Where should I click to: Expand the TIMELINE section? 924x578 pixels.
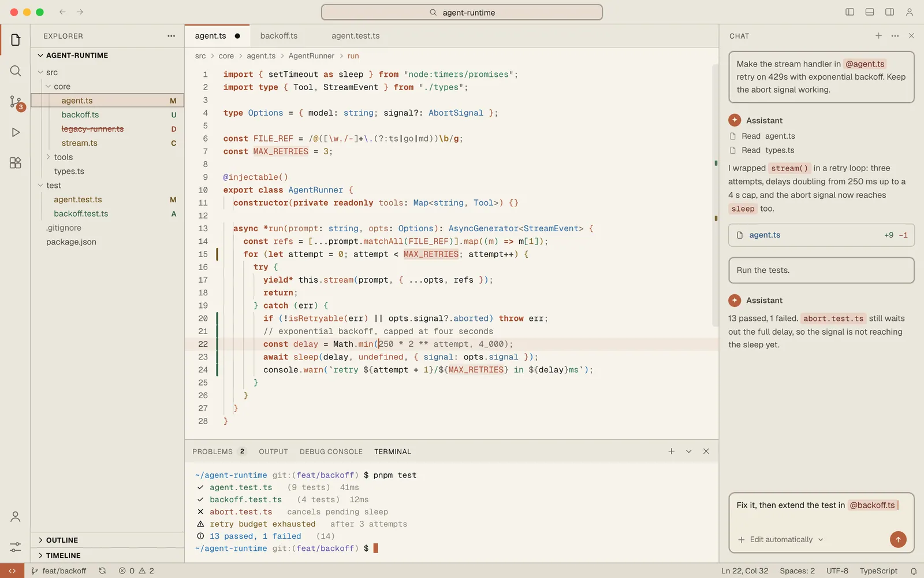(107, 555)
